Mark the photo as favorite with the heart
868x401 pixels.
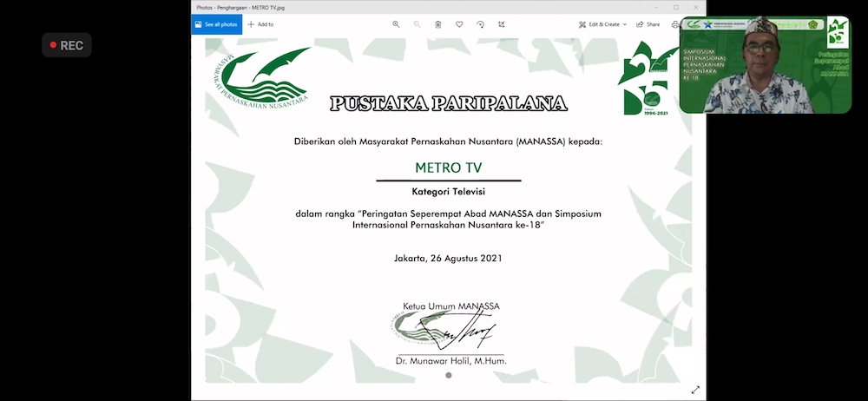[x=459, y=24]
